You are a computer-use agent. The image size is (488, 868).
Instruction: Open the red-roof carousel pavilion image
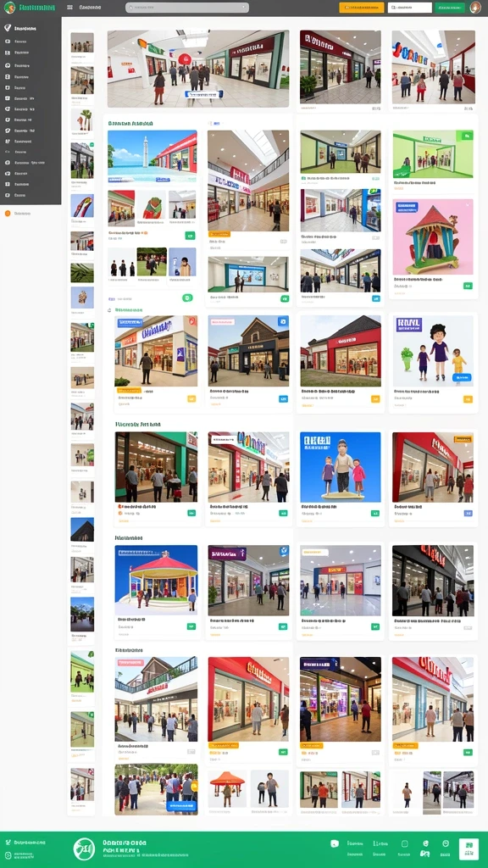point(156,580)
